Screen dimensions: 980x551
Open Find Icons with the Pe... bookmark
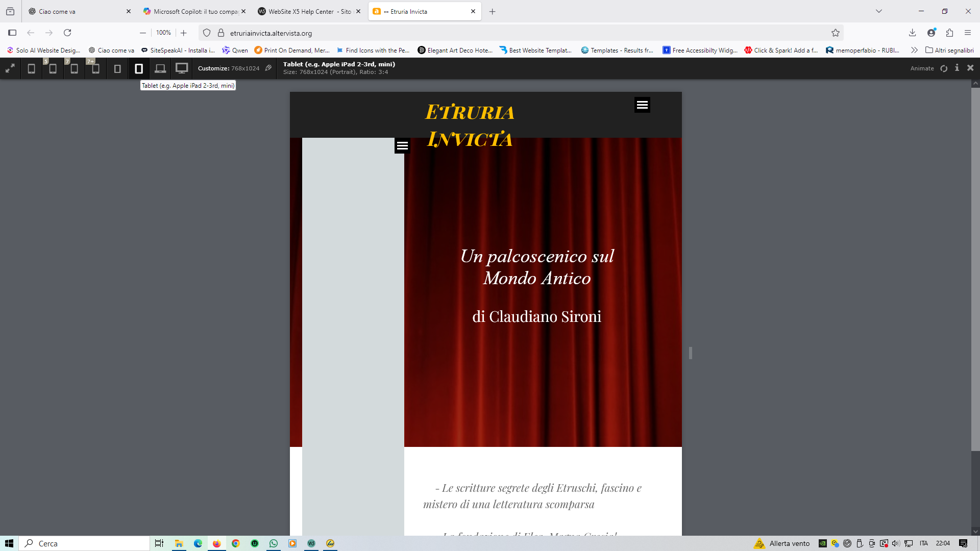click(x=373, y=50)
